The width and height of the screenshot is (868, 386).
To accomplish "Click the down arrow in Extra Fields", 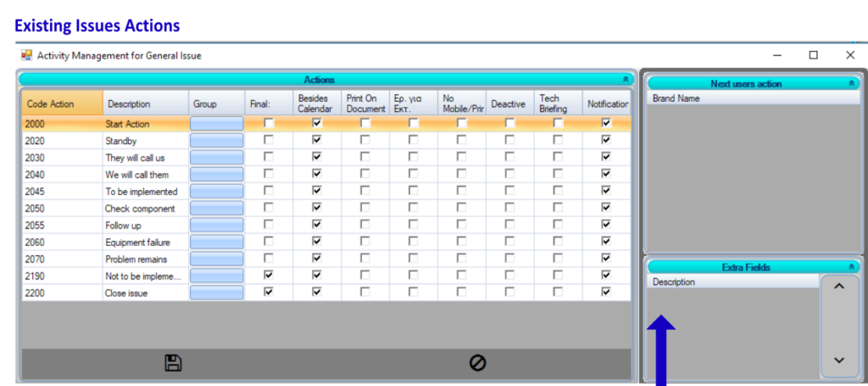I will 839,360.
